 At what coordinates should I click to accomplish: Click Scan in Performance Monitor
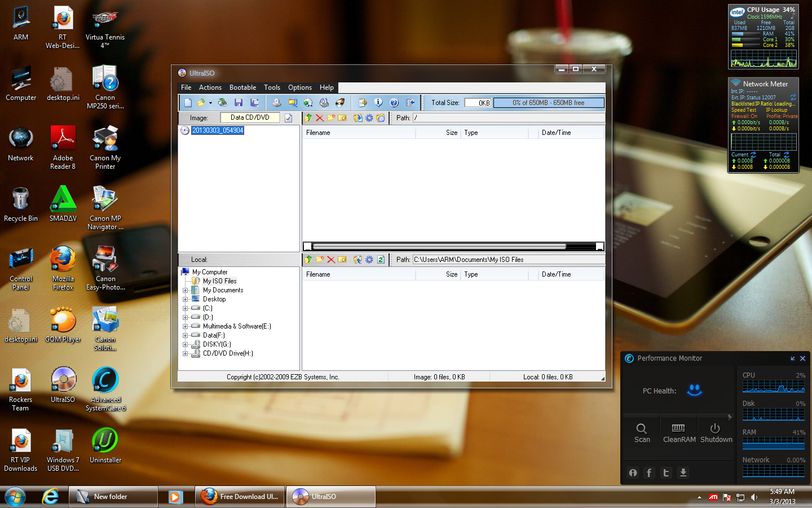point(642,433)
